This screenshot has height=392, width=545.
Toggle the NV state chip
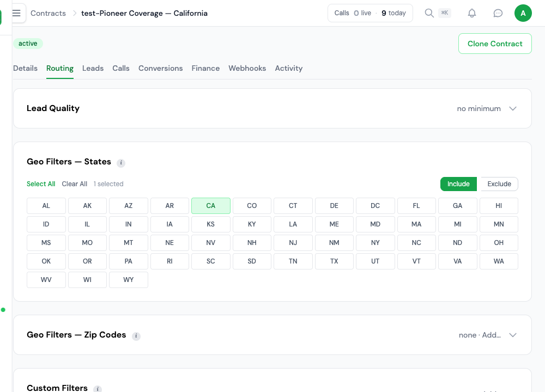[210, 243]
